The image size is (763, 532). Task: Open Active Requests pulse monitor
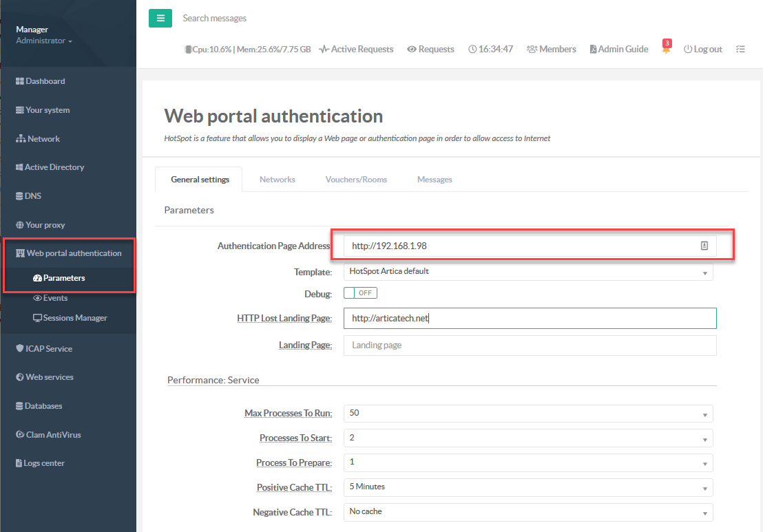pos(356,50)
